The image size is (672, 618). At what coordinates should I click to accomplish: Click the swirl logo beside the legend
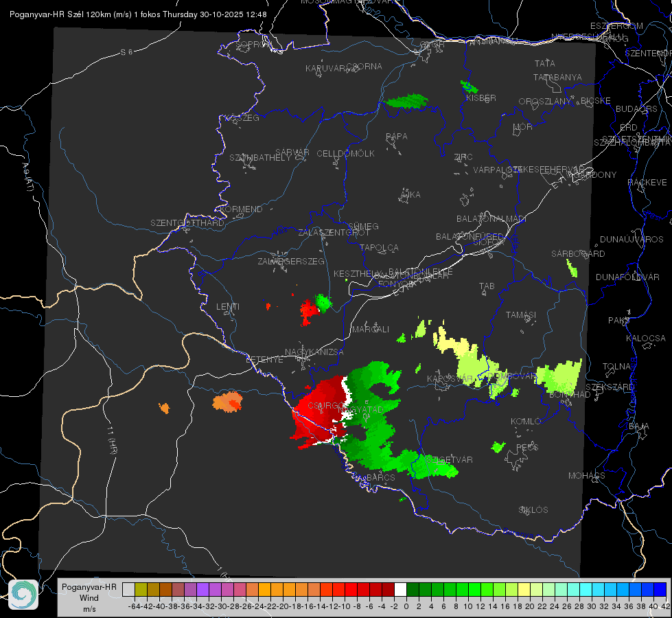tap(23, 595)
